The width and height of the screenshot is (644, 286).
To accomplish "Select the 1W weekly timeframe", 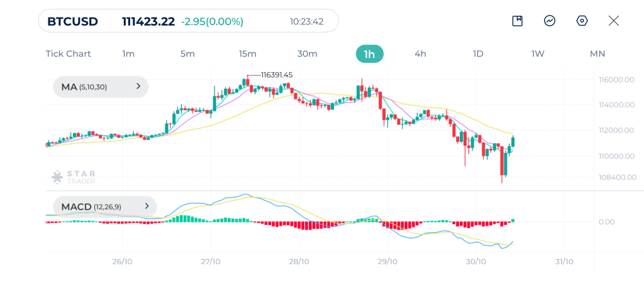I will (x=538, y=54).
